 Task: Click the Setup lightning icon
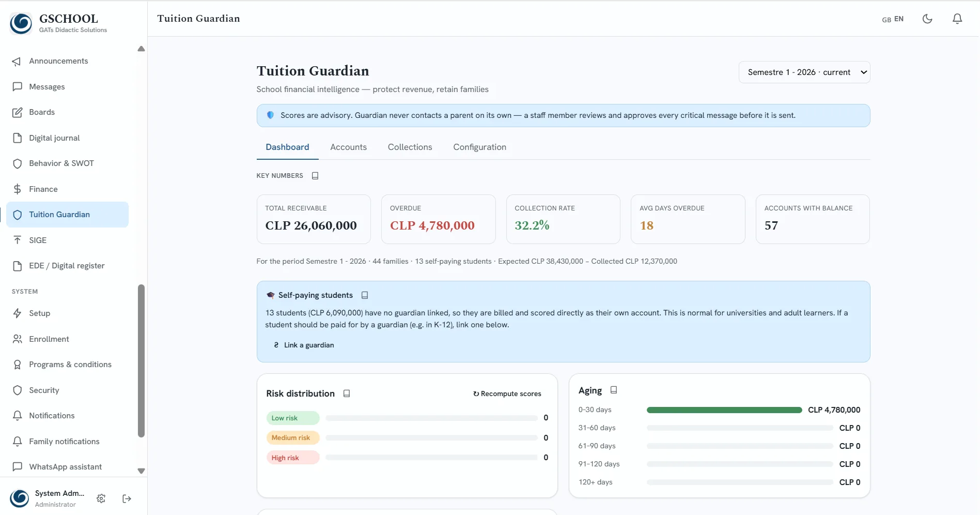click(17, 313)
